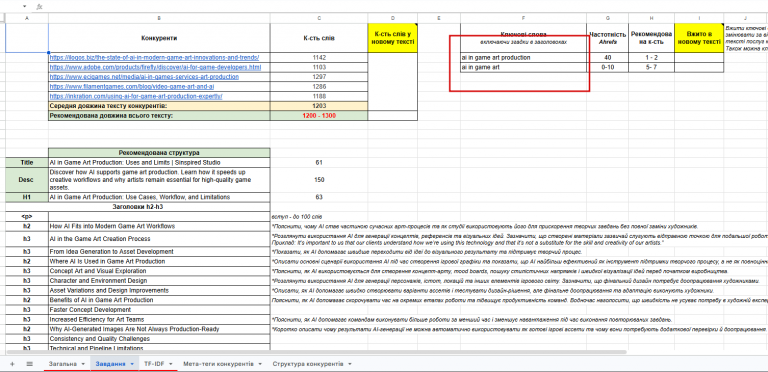Select yellow Вжито в новому тексті cell
Screen dimensions: 768x372
699,38
